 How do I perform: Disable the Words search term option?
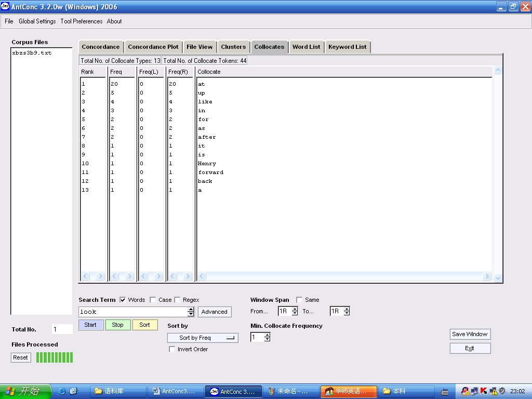[x=123, y=300]
